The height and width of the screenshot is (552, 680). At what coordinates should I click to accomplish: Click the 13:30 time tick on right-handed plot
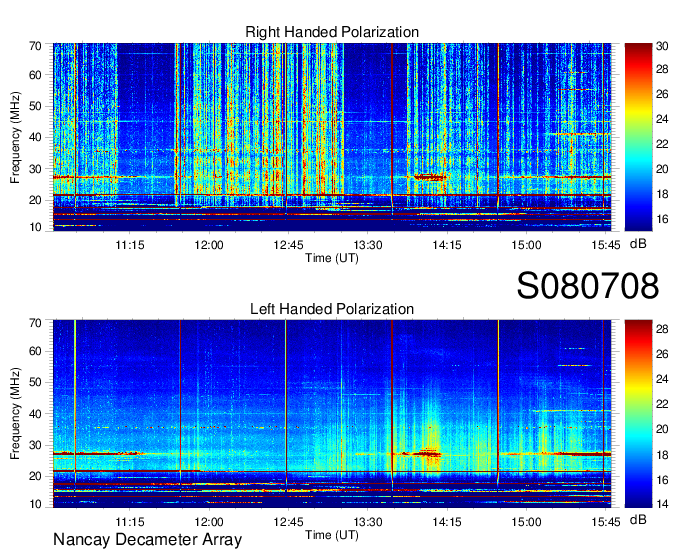(368, 245)
